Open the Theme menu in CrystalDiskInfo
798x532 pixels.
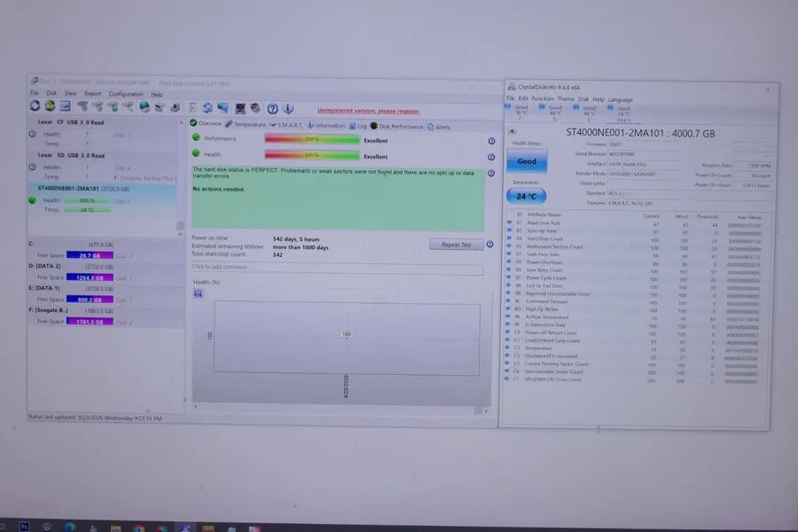(x=566, y=99)
